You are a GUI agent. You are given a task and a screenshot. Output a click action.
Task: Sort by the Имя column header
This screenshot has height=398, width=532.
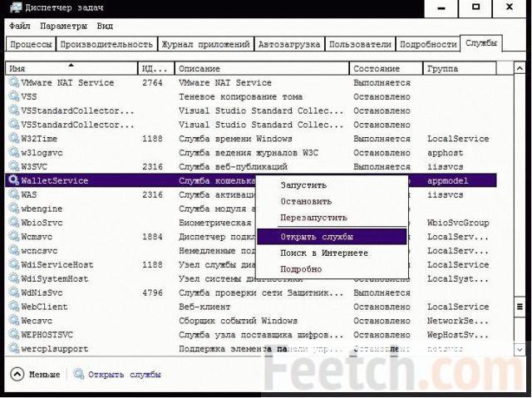pyautogui.click(x=71, y=68)
